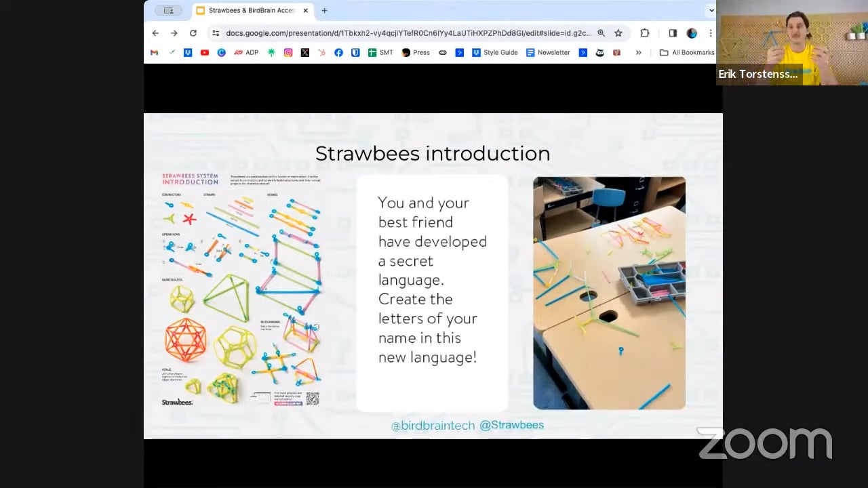Switch to the Strawbees & BirdBrain tab
Viewport: 868px width, 488px height.
point(251,10)
